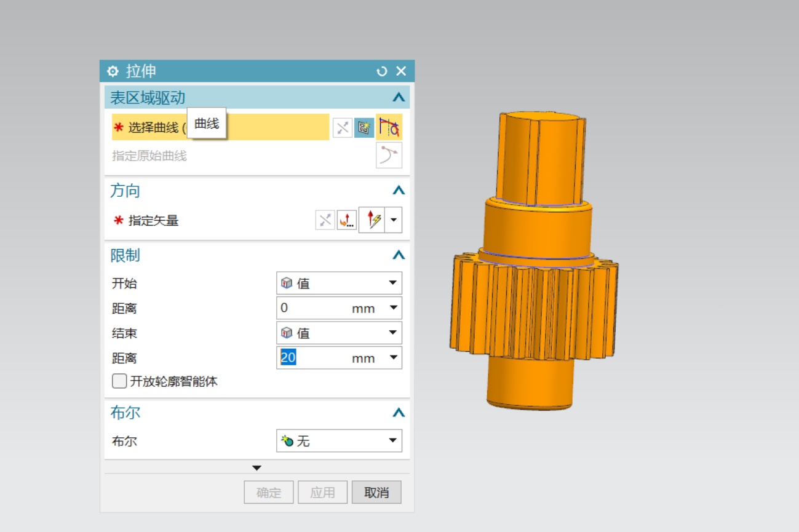Open the vector type dropdown arrow

[x=394, y=220]
